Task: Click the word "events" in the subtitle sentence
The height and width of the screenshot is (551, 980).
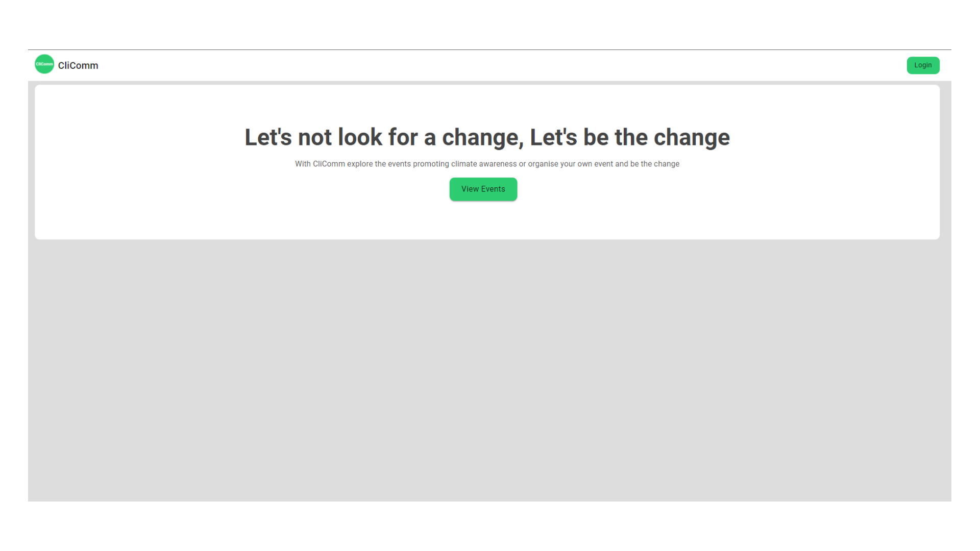Action: [x=399, y=164]
